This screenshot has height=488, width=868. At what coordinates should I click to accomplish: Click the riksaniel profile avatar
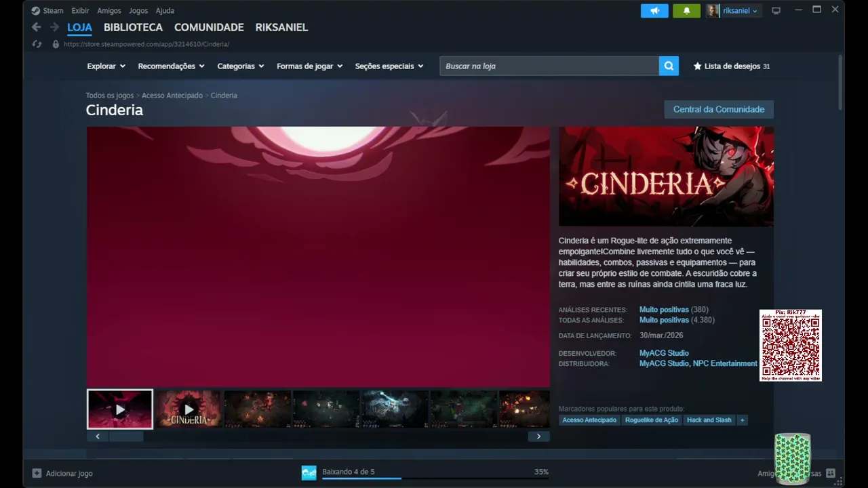tap(713, 11)
